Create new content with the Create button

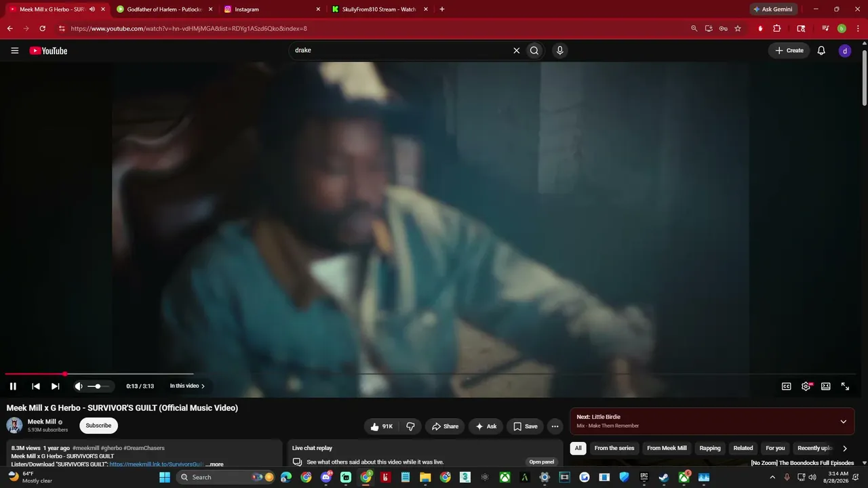[x=789, y=51]
